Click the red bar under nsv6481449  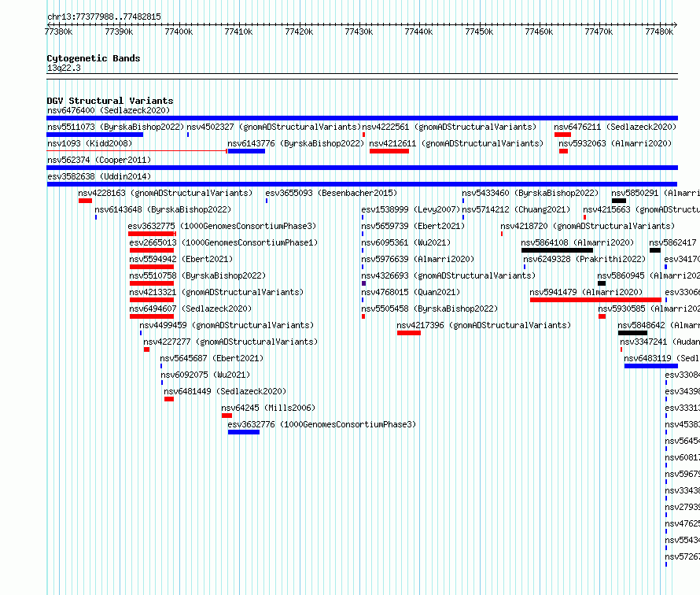tap(169, 399)
